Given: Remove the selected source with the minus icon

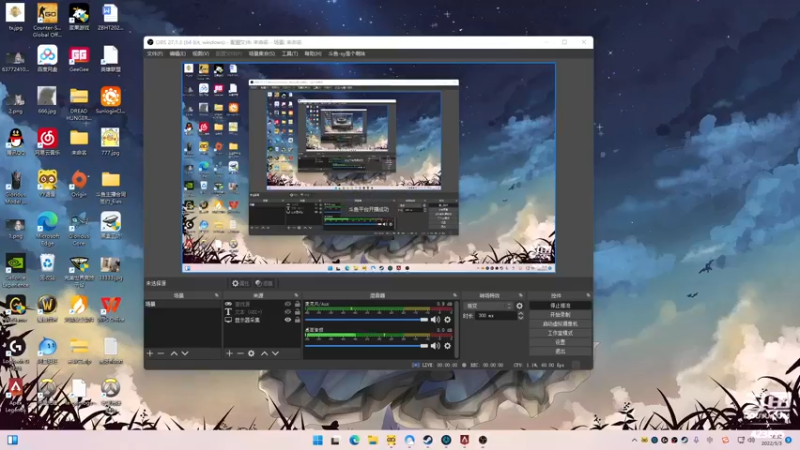Looking at the screenshot, I should click(240, 353).
